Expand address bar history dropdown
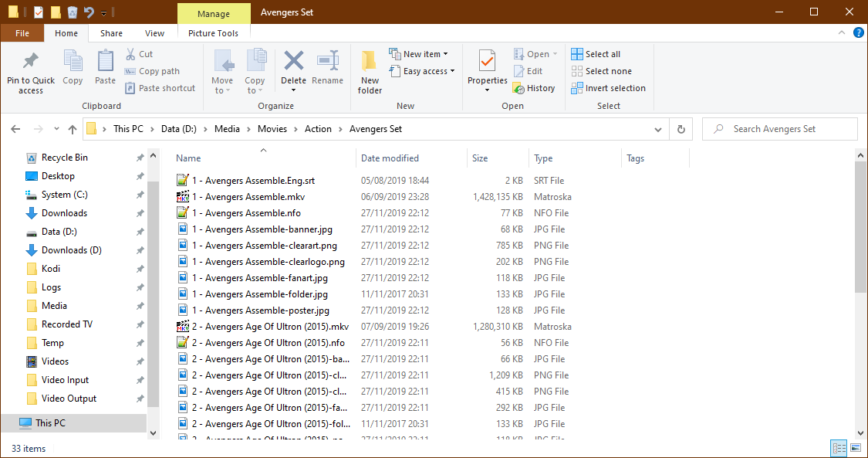 pos(657,129)
